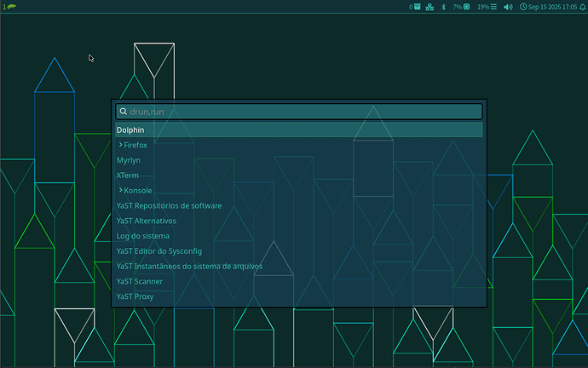Click the drun,run search field

303,112
